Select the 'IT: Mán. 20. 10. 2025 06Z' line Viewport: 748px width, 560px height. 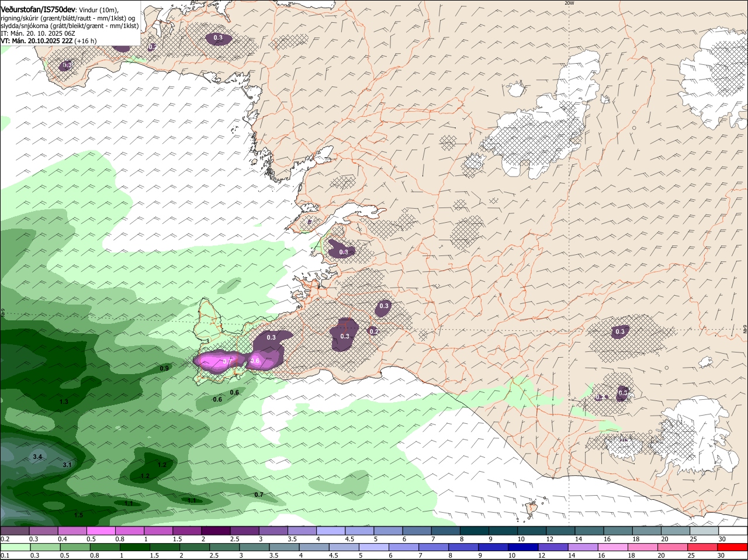tap(38, 33)
